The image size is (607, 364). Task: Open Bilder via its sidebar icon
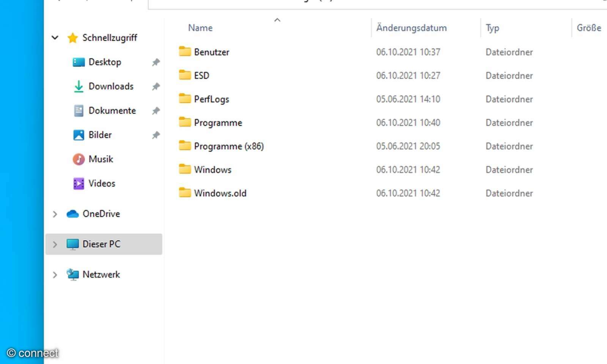coord(78,135)
